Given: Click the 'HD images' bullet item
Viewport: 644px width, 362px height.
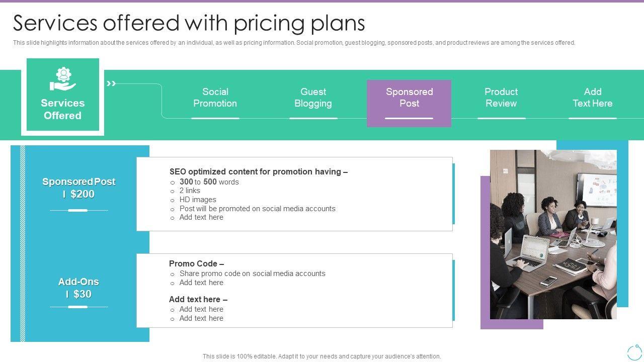Looking at the screenshot, I should coord(198,200).
